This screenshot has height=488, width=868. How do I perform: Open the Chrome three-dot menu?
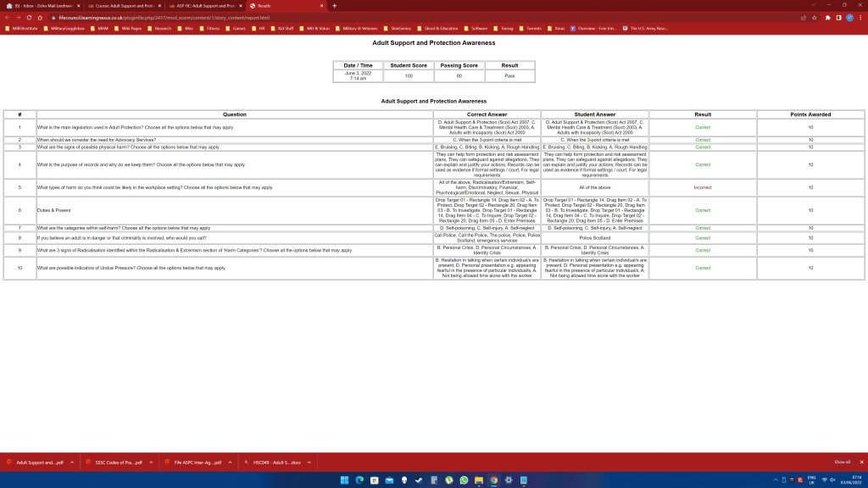tap(861, 17)
